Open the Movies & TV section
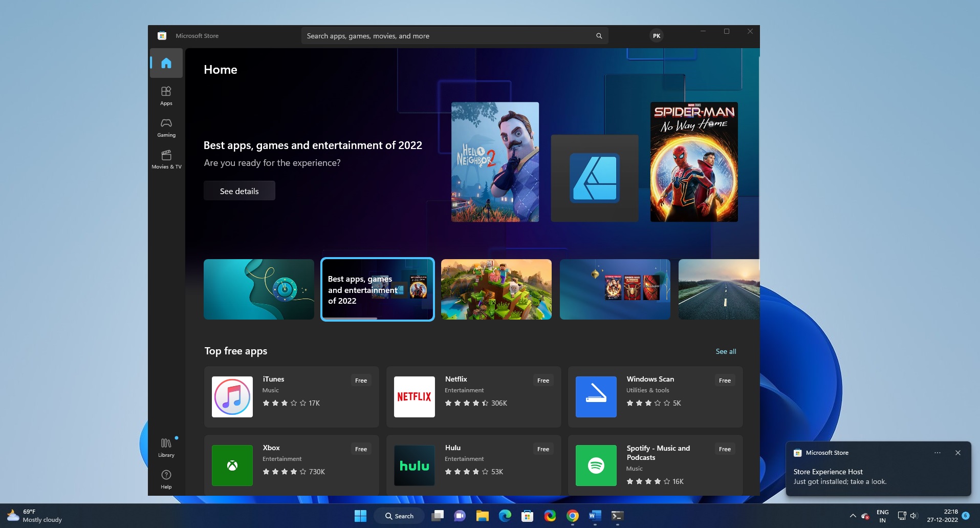Image resolution: width=980 pixels, height=528 pixels. [x=166, y=159]
